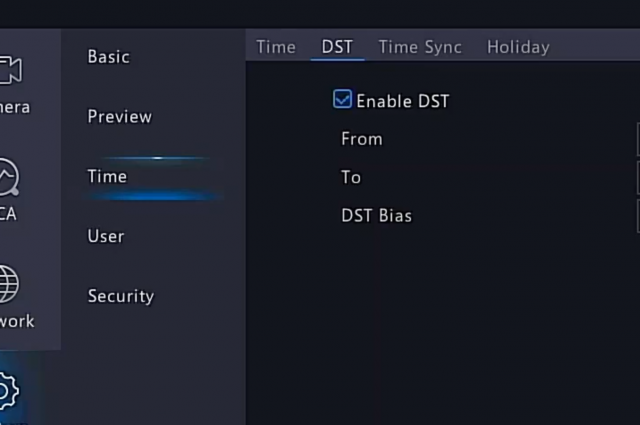Switch to the Time tab
Viewport: 640px width, 425px height.
tap(276, 47)
